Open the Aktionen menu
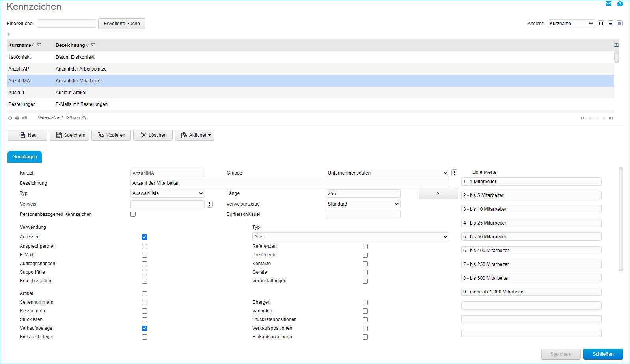This screenshot has width=630, height=364. pyautogui.click(x=195, y=135)
